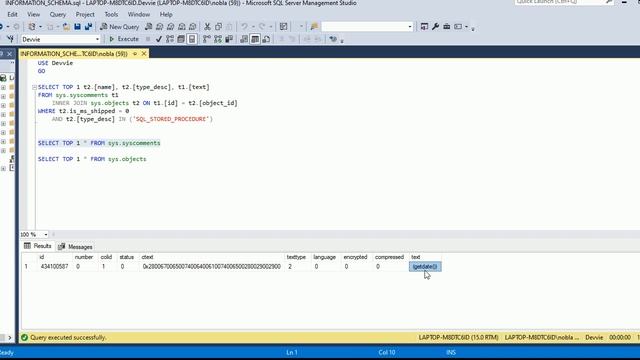The width and height of the screenshot is (640, 360).
Task: Click the Database Engine Query icon
Action: pyautogui.click(x=149, y=27)
